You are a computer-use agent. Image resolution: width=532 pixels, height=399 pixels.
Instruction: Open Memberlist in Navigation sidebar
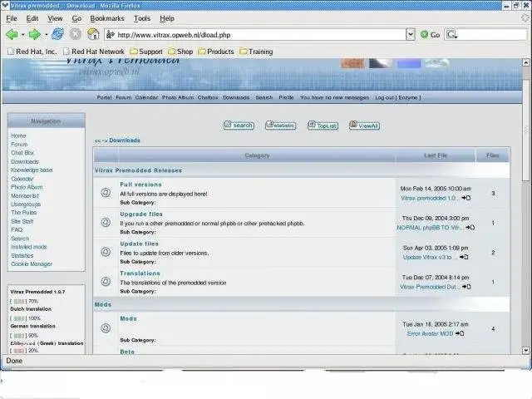(x=25, y=196)
